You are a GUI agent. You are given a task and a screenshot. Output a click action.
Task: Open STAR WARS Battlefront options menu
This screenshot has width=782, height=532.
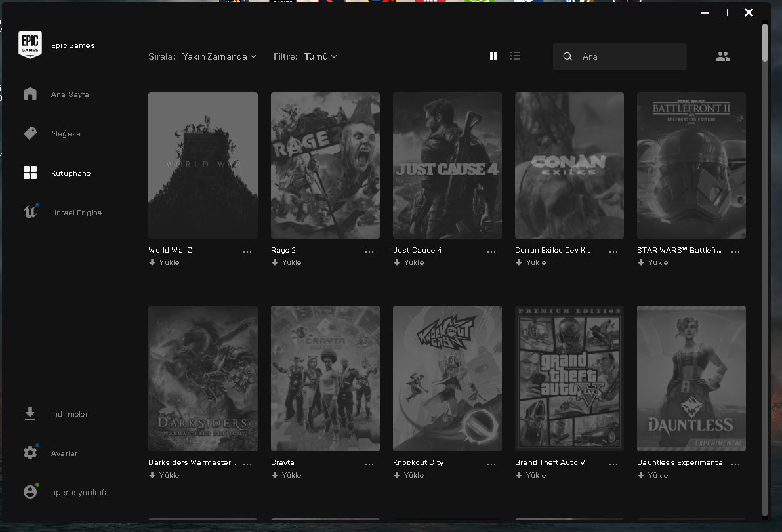click(735, 252)
